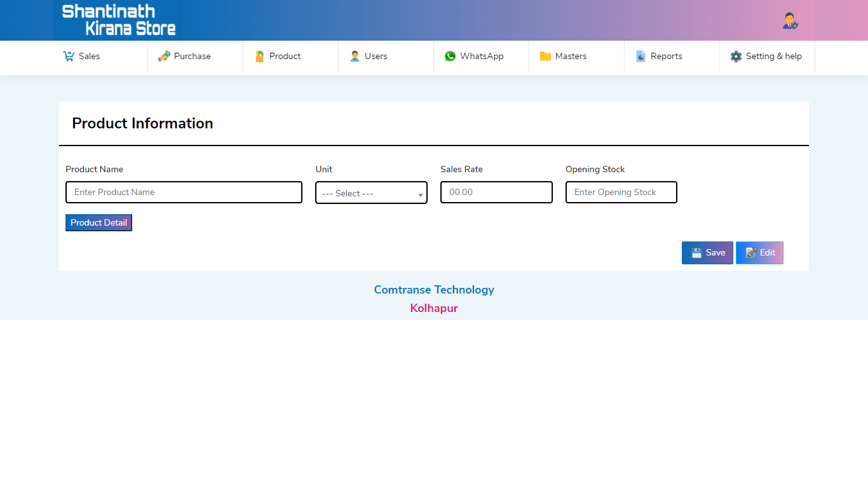Click the Setting & help gear icon
868x488 pixels.
coord(736,56)
